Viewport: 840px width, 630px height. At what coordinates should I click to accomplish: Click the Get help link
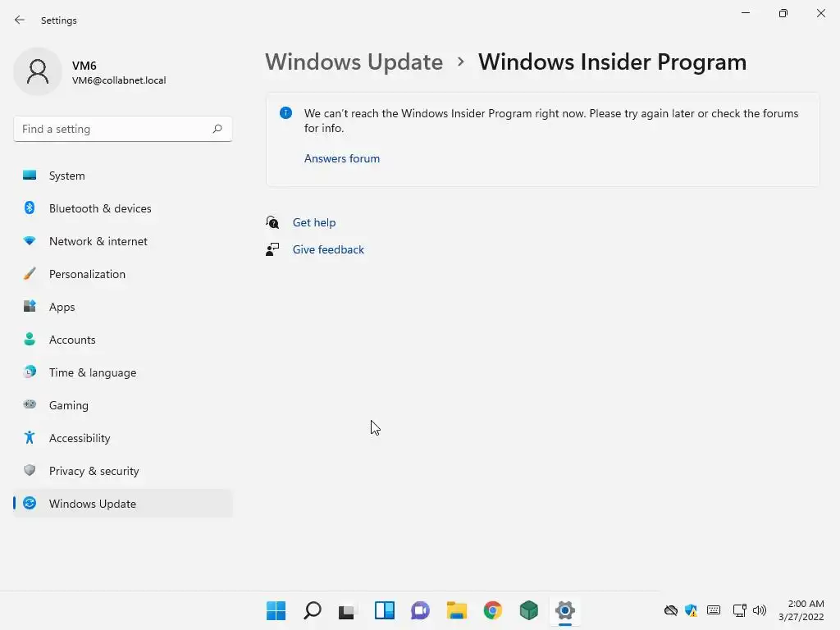(314, 222)
